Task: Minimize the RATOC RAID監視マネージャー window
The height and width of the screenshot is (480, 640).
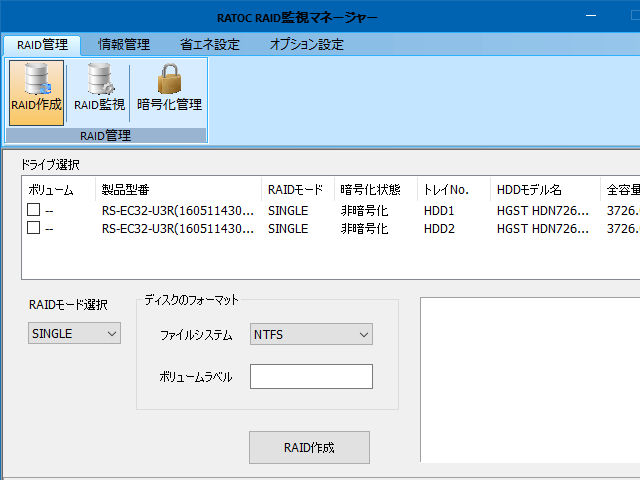Action: pyautogui.click(x=591, y=16)
